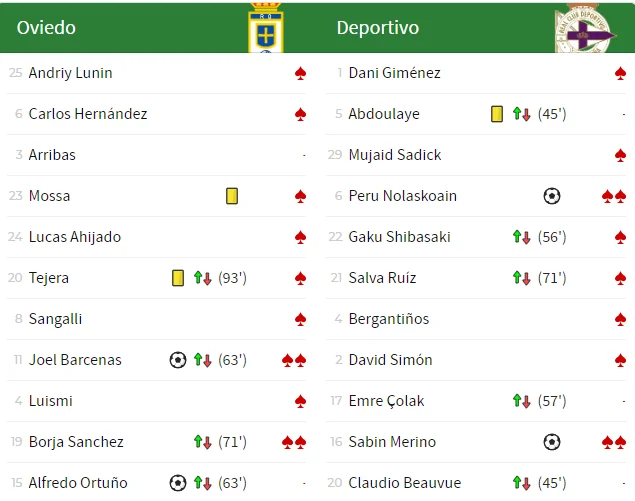Click Mossa's yellow card icon
This screenshot has height=501, width=635.
coord(232,196)
